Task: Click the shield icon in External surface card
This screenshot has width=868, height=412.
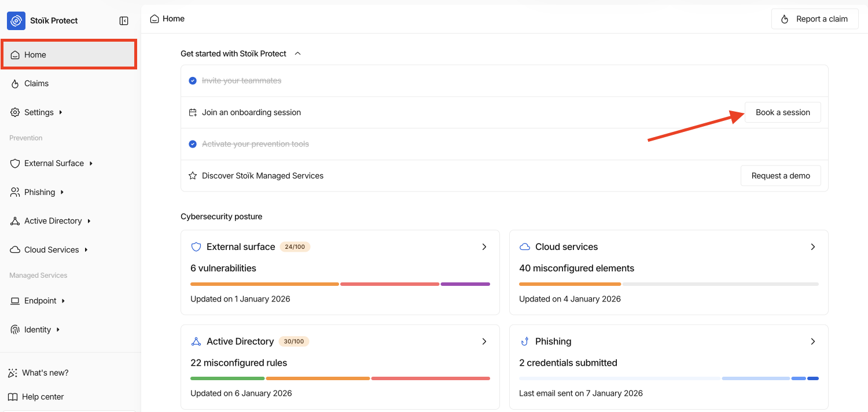Action: (196, 247)
